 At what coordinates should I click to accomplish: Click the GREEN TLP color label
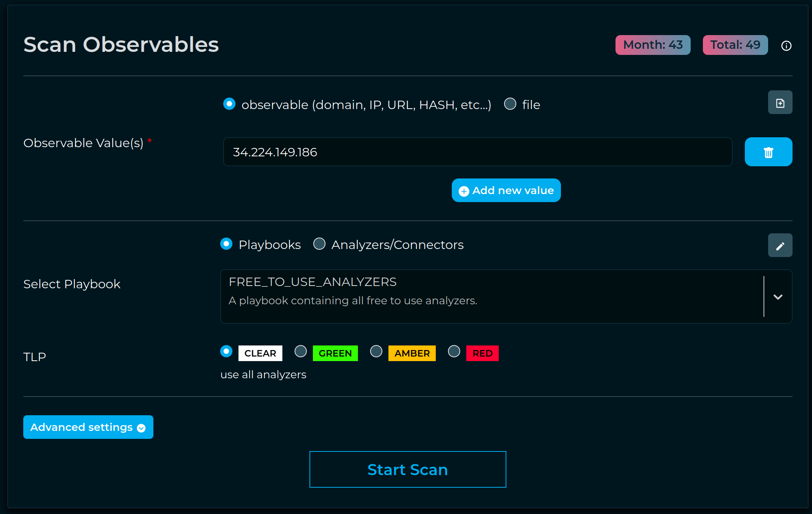point(335,353)
